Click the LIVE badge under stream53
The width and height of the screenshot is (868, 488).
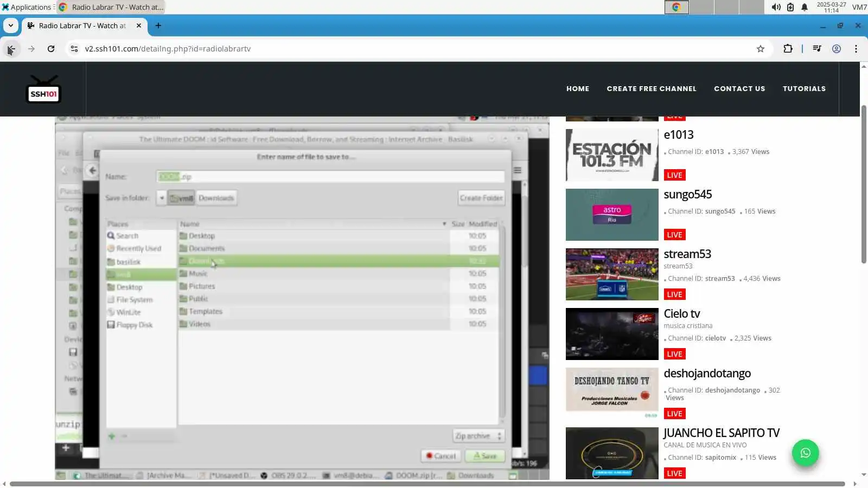point(674,294)
